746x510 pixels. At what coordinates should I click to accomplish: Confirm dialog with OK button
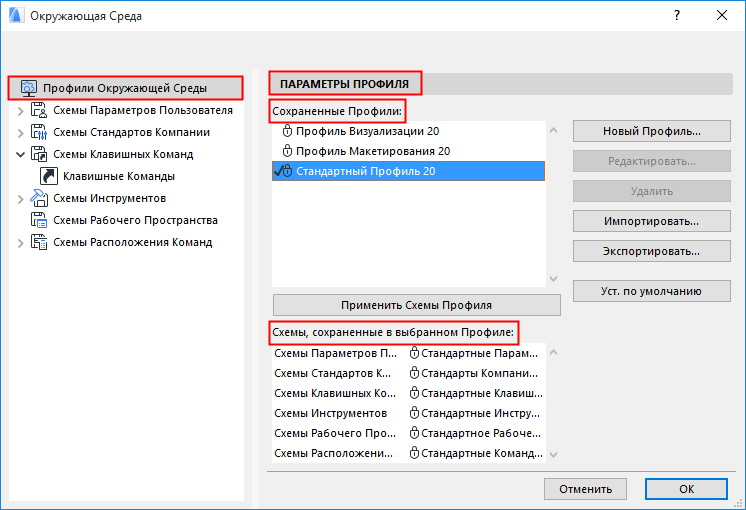[x=686, y=489]
